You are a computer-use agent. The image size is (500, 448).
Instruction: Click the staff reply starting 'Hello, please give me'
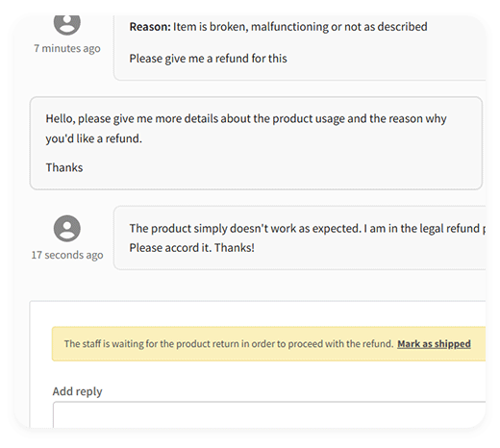256,143
